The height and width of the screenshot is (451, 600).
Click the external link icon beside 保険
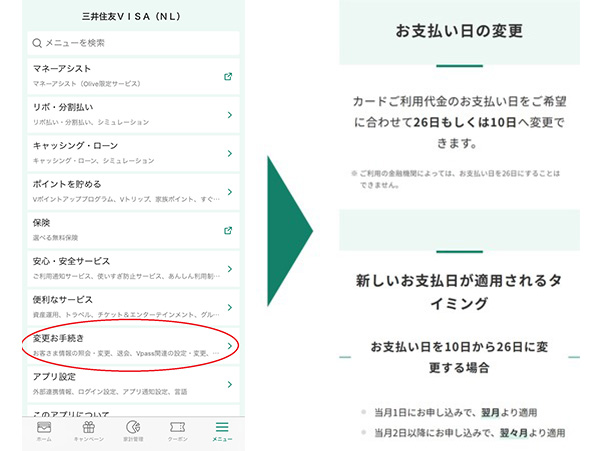pyautogui.click(x=228, y=230)
